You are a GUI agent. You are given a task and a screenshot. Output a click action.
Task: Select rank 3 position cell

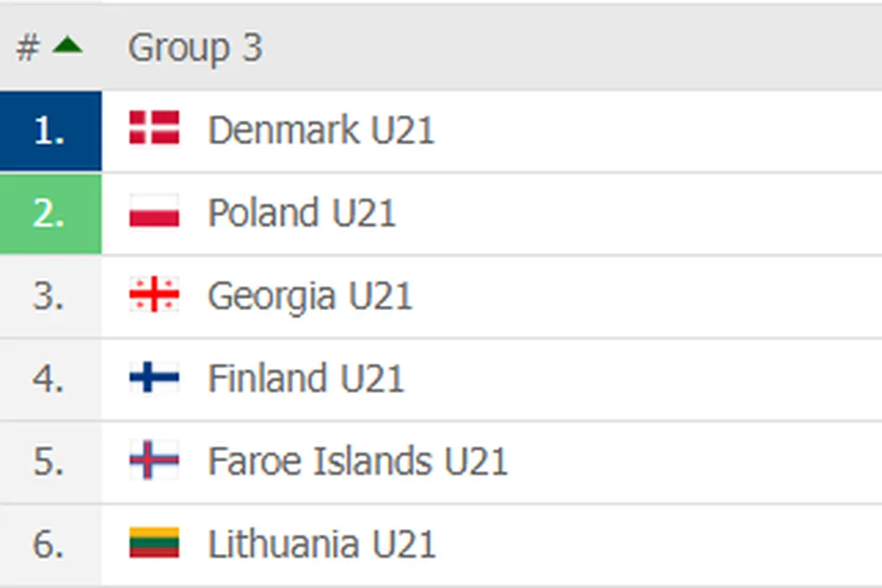(x=50, y=296)
